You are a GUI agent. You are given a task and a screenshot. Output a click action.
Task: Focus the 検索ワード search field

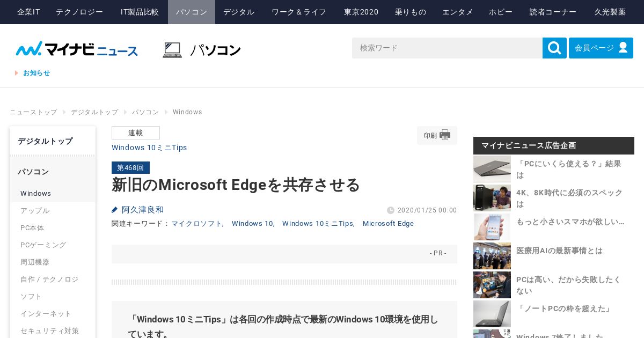pos(447,48)
